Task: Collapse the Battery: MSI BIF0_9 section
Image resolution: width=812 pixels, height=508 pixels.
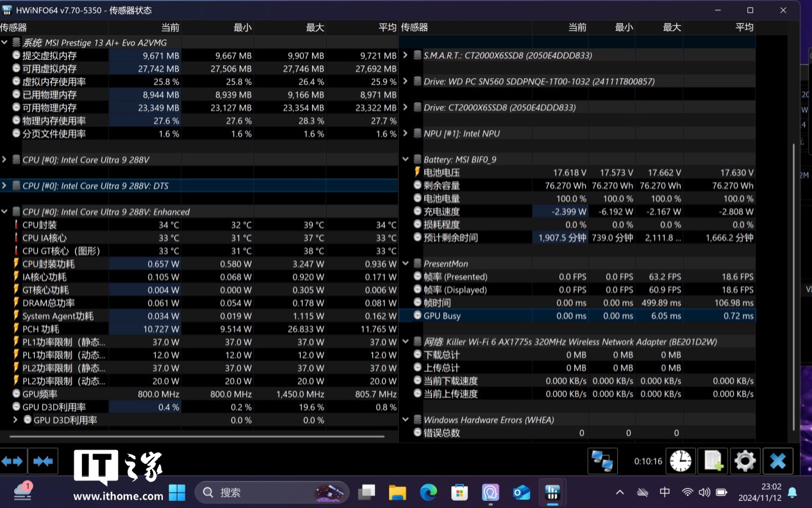Action: point(405,160)
